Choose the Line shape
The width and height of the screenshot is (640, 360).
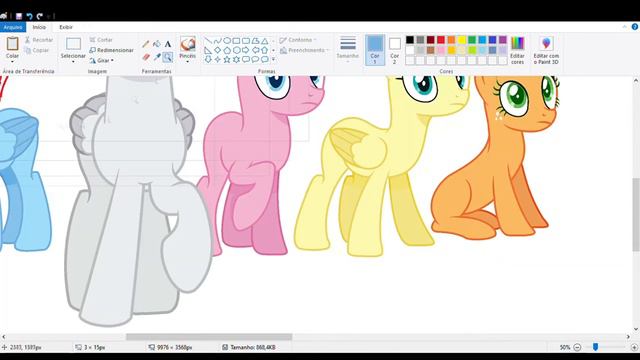208,41
